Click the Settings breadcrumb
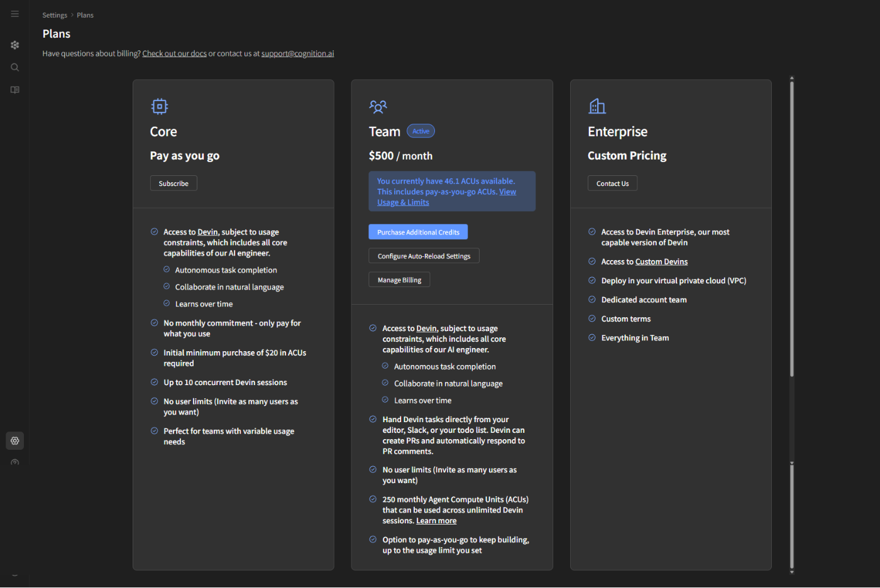 pos(55,15)
